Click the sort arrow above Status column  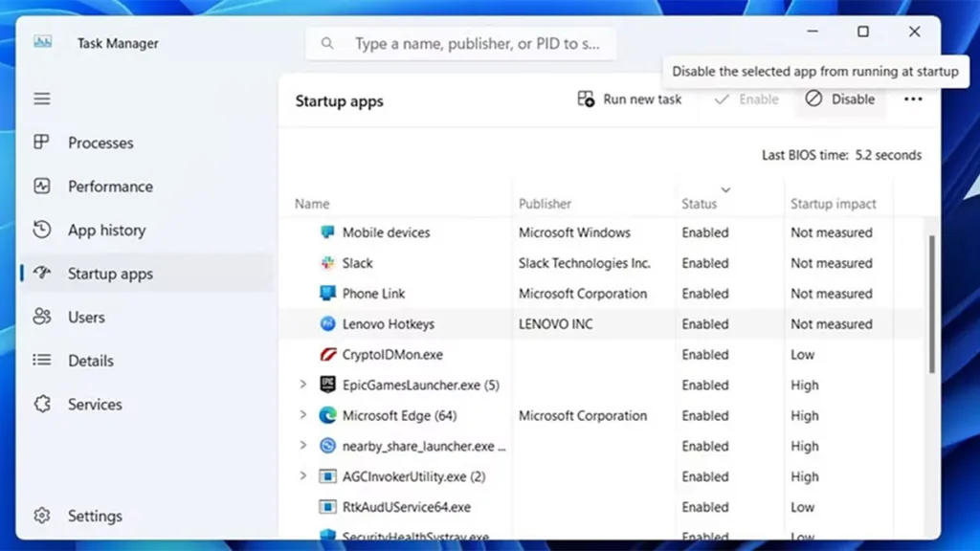click(x=725, y=190)
